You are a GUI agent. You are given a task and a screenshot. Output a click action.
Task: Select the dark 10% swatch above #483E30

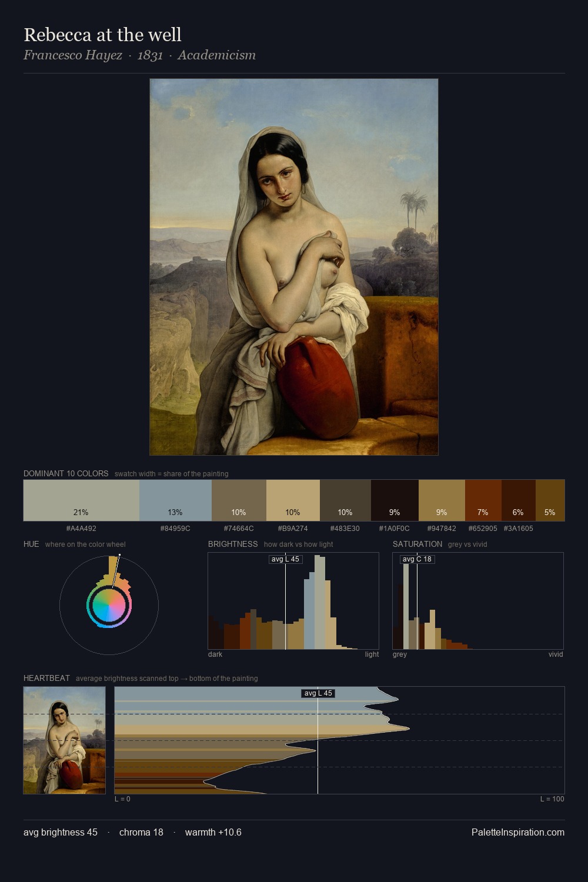pyautogui.click(x=345, y=500)
